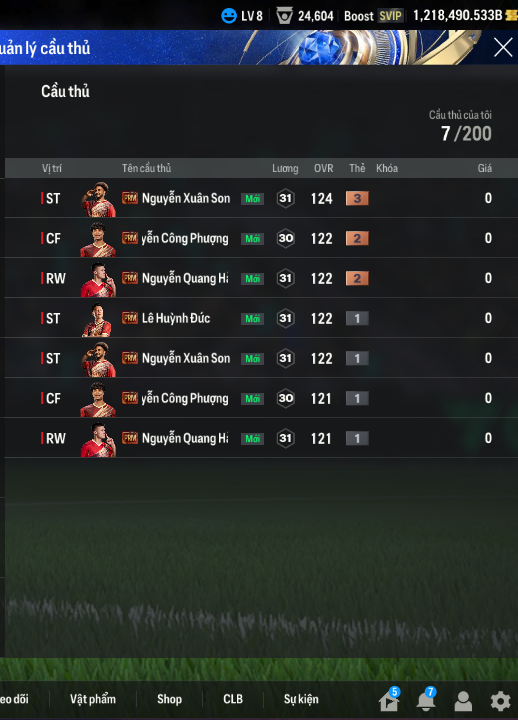This screenshot has height=720, width=518.
Task: Sort list by the Lương column header
Action: pos(285,169)
